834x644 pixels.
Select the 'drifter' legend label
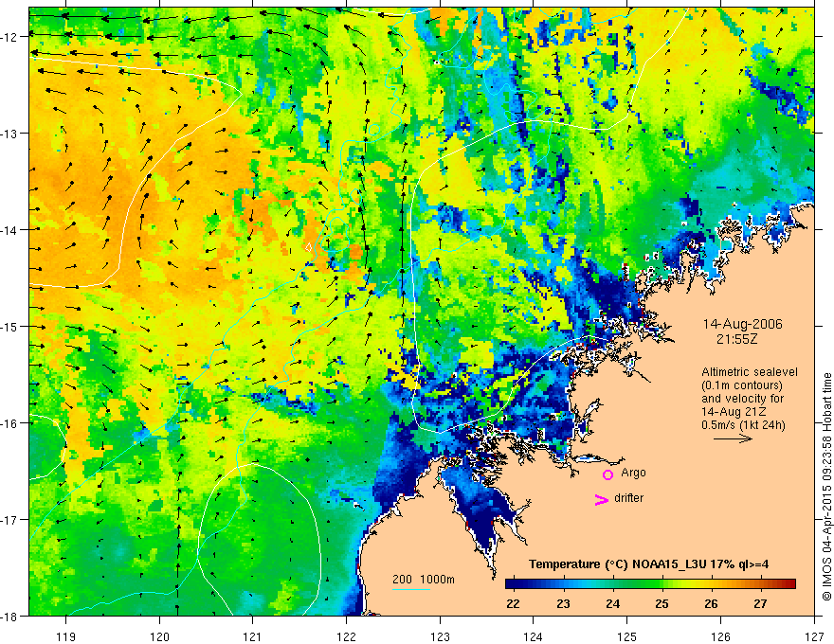[x=629, y=498]
